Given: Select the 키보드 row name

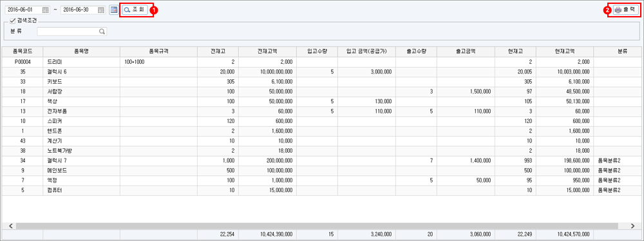Looking at the screenshot, I should (81, 81).
